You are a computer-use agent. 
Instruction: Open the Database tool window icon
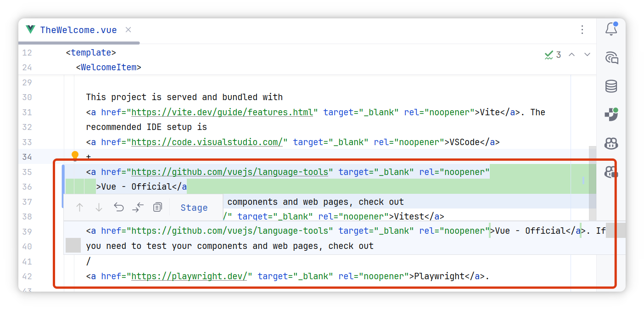pyautogui.click(x=611, y=86)
